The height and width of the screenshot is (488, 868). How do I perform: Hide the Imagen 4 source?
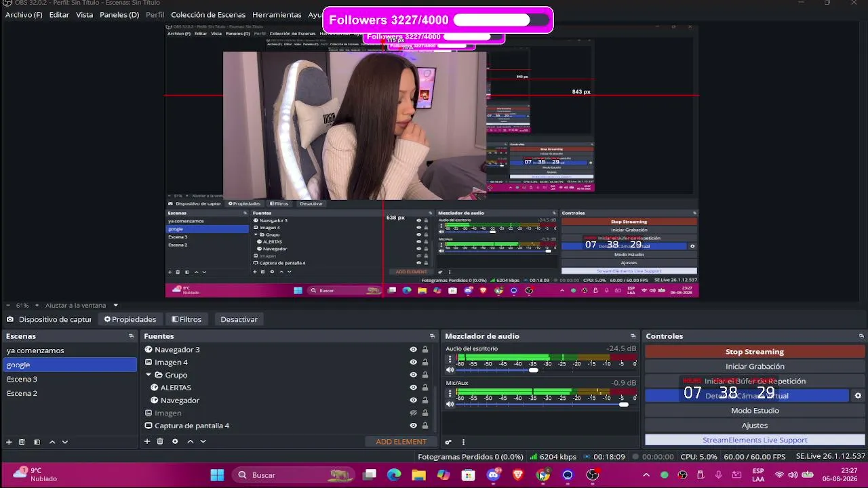click(x=413, y=363)
